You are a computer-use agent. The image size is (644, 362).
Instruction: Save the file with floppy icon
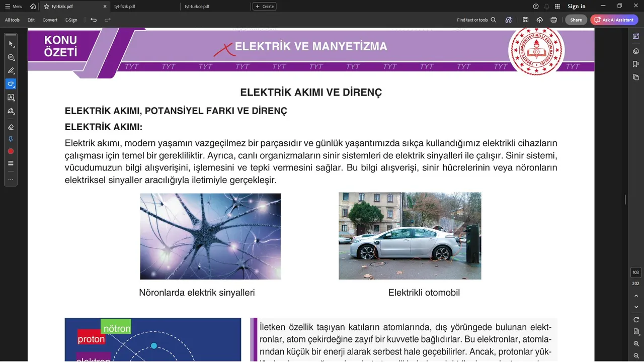(x=525, y=20)
